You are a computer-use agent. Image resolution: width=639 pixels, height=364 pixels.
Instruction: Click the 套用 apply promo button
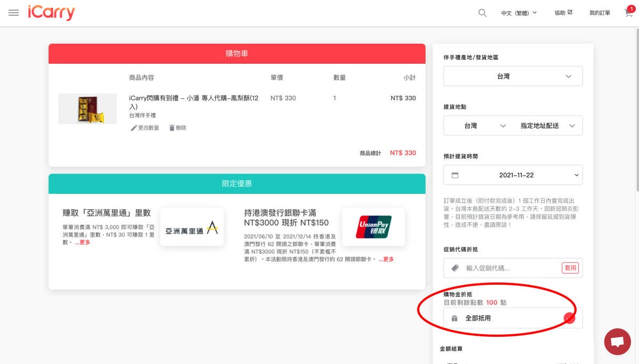(570, 268)
